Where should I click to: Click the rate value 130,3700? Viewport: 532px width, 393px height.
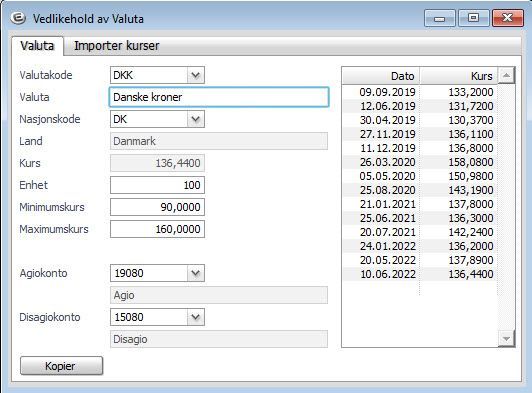(x=471, y=120)
